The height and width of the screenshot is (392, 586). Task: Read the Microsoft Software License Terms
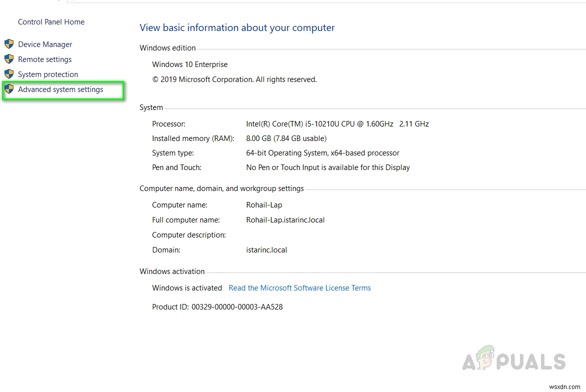coord(300,288)
